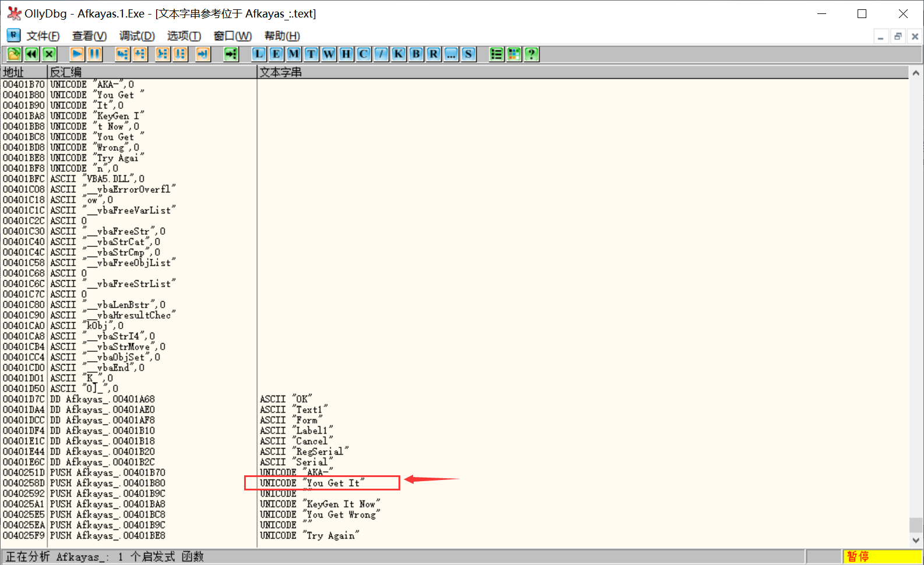Open the 调试(D) menu
Viewport: 924px width, 565px height.
coord(137,36)
